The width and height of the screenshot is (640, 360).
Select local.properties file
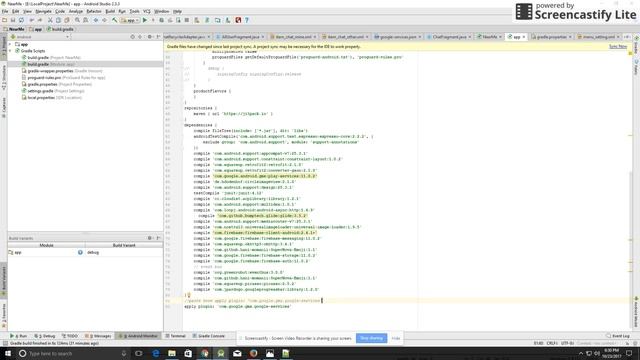pyautogui.click(x=52, y=98)
